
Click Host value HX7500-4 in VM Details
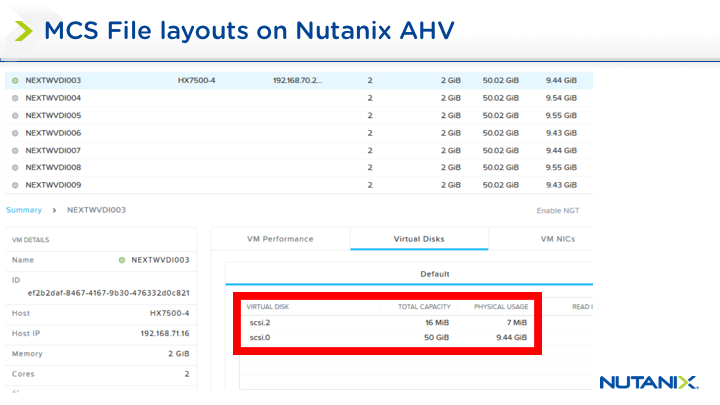pyautogui.click(x=169, y=313)
